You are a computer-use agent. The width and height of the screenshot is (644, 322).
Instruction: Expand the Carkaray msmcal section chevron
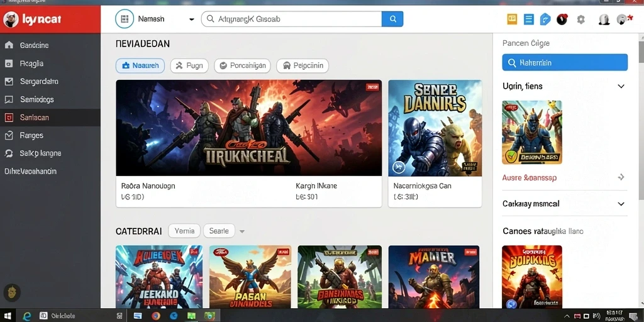pos(621,204)
